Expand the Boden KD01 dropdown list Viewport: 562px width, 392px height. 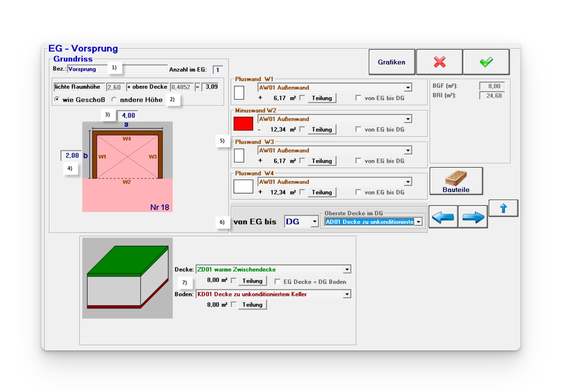347,294
